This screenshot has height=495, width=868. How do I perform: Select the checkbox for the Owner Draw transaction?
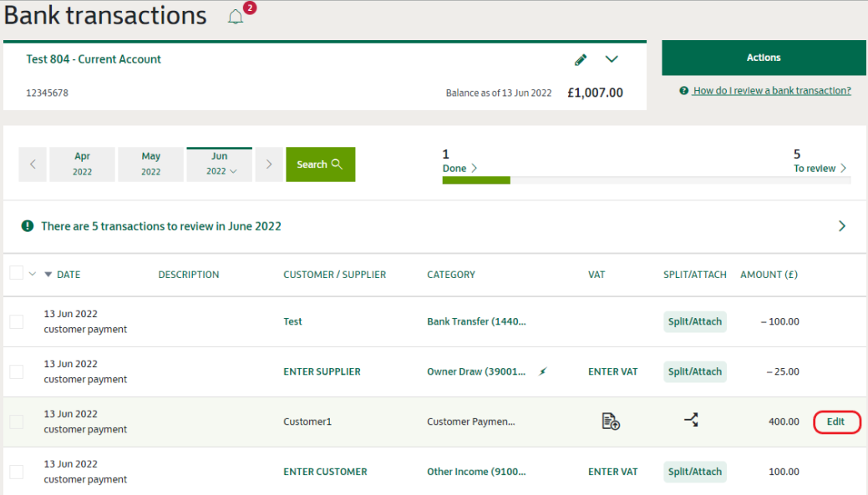point(16,371)
